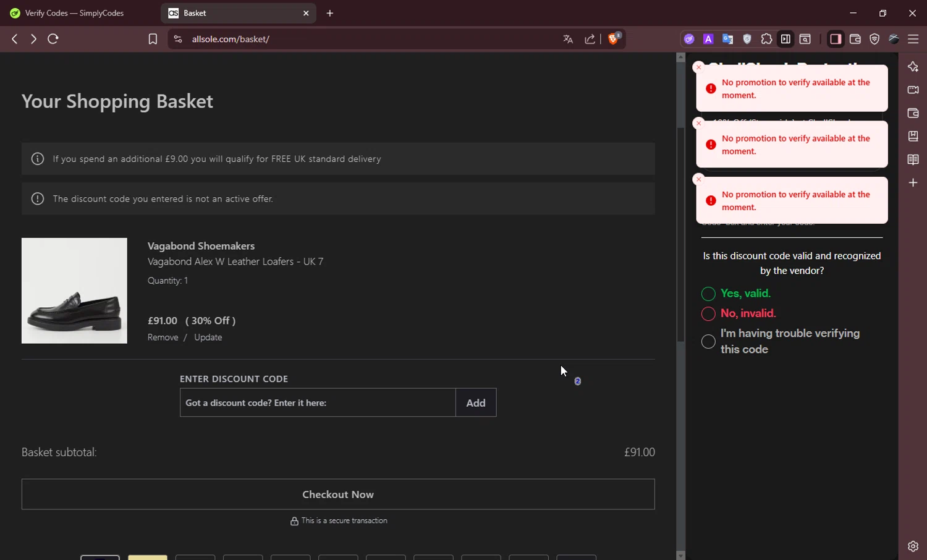Switch to Verify Codes — SimplyCodes tab

74,13
